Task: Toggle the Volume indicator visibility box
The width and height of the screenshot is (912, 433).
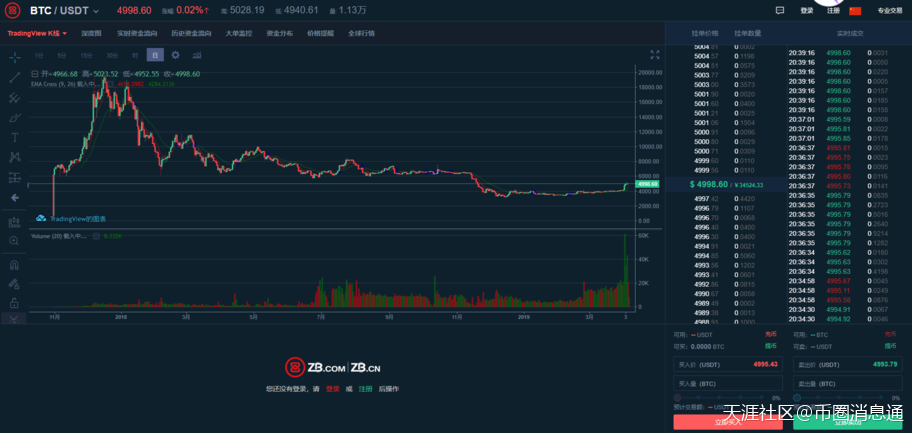Action: click(x=96, y=236)
